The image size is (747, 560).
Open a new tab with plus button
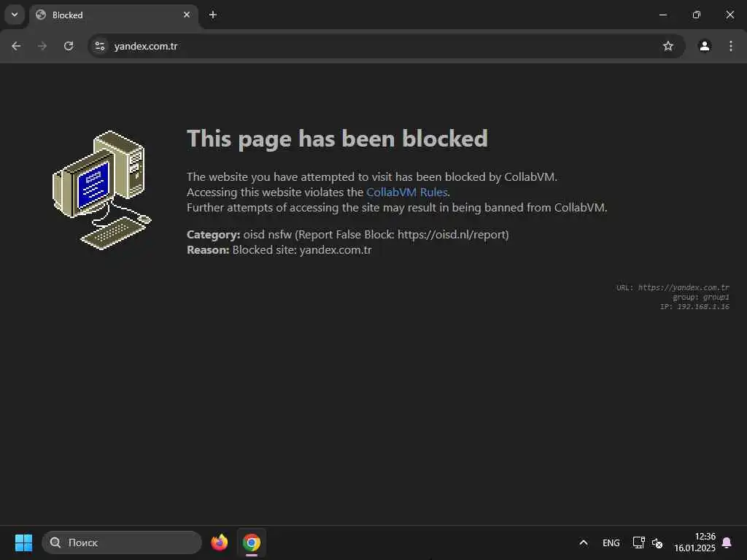(x=213, y=15)
